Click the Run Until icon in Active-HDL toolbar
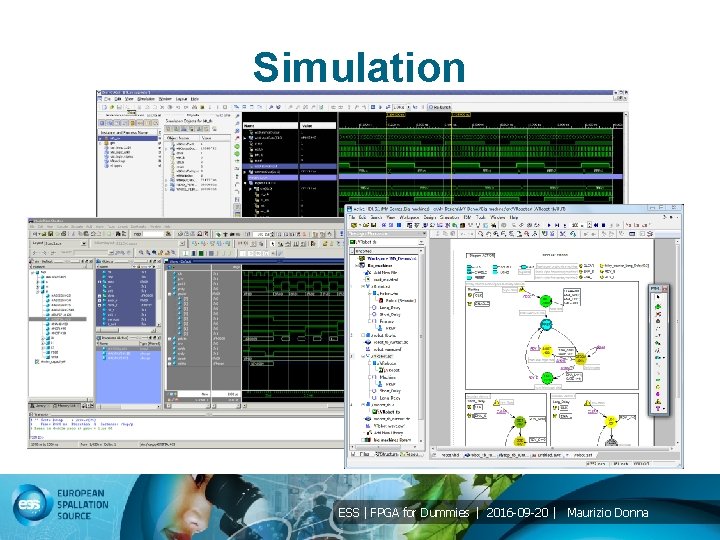 (557, 225)
